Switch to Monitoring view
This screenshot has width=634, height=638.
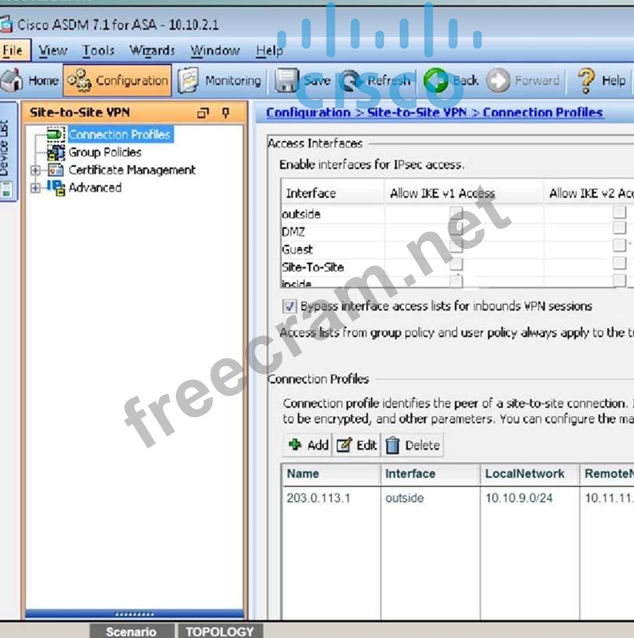(220, 81)
